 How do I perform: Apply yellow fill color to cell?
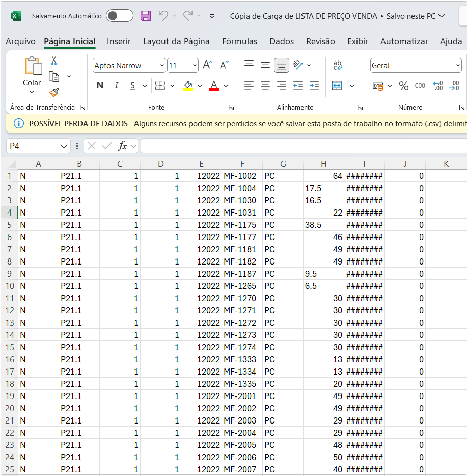[188, 86]
